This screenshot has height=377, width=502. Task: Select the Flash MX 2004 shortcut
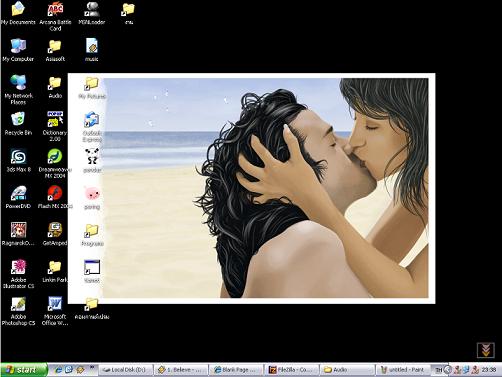coord(55,197)
